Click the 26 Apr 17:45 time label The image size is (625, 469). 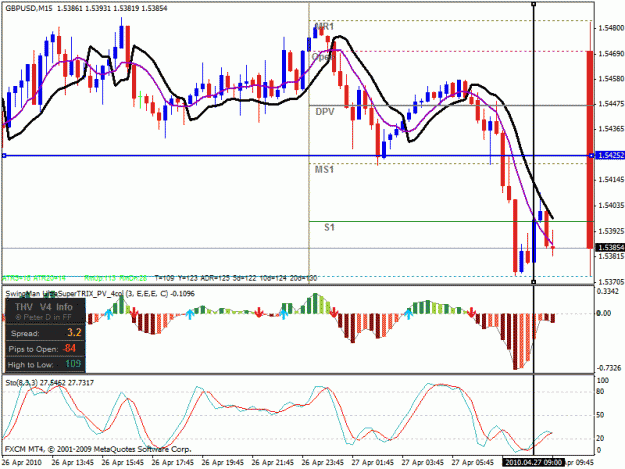tap(173, 463)
